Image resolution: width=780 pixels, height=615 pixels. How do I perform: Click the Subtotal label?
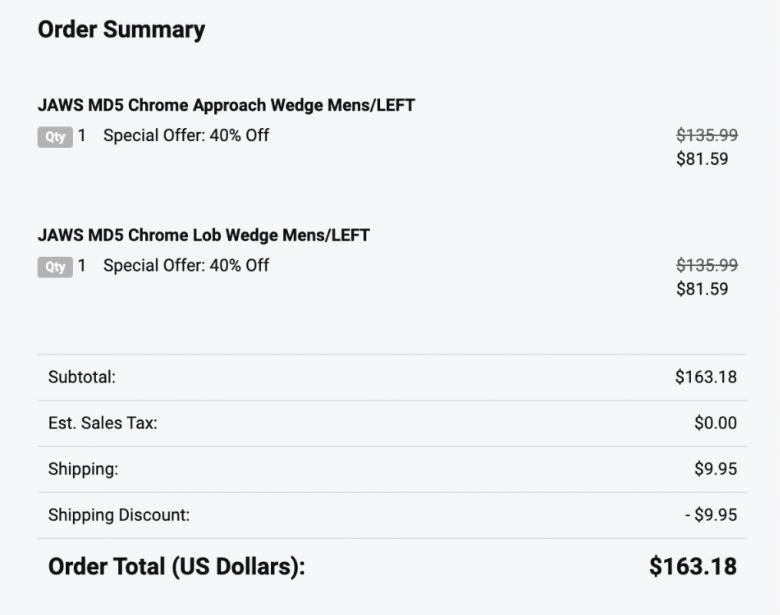pos(82,377)
